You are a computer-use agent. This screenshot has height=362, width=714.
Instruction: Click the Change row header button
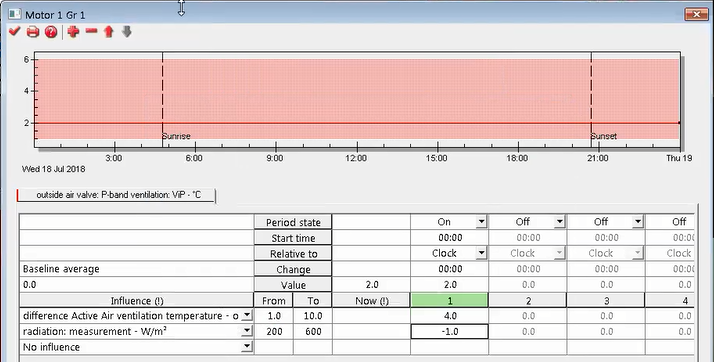(x=293, y=269)
